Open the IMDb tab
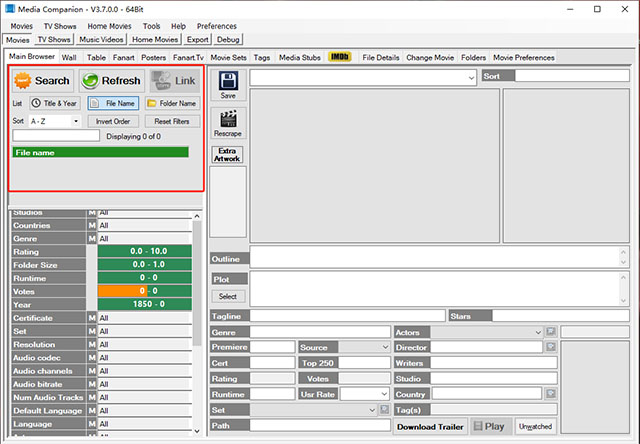Image resolution: width=640 pixels, height=444 pixels. (x=340, y=58)
